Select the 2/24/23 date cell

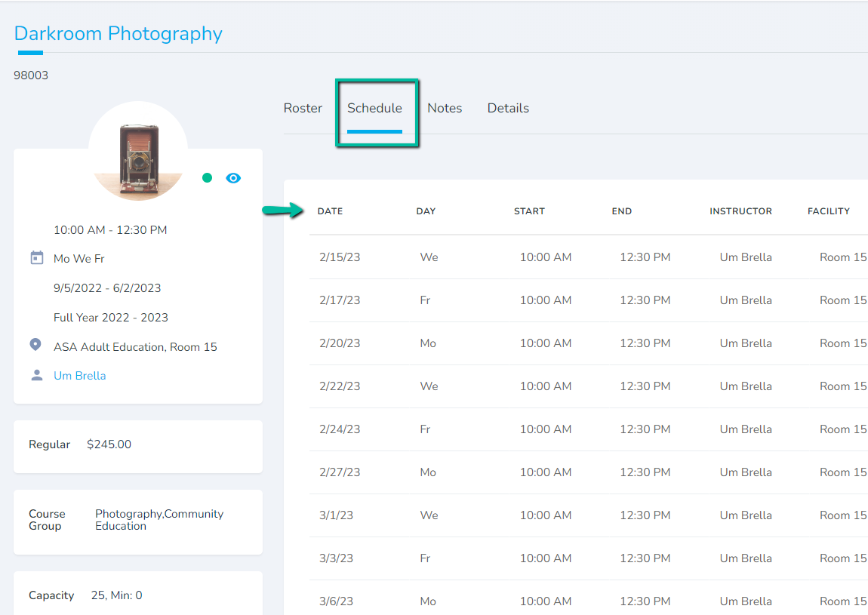pyautogui.click(x=340, y=429)
